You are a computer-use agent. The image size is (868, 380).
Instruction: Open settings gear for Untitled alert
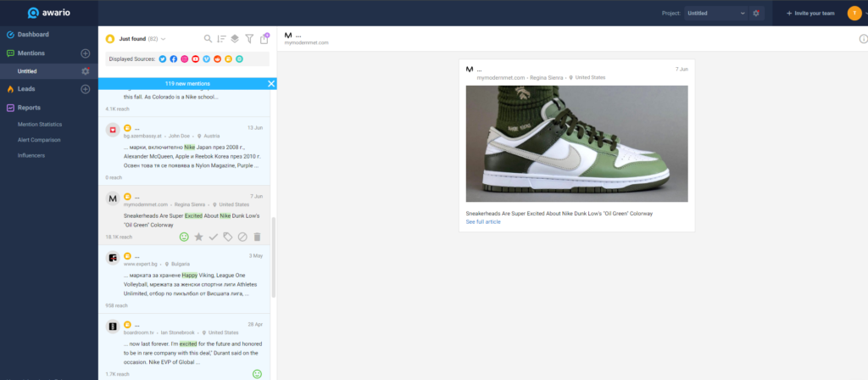[86, 71]
